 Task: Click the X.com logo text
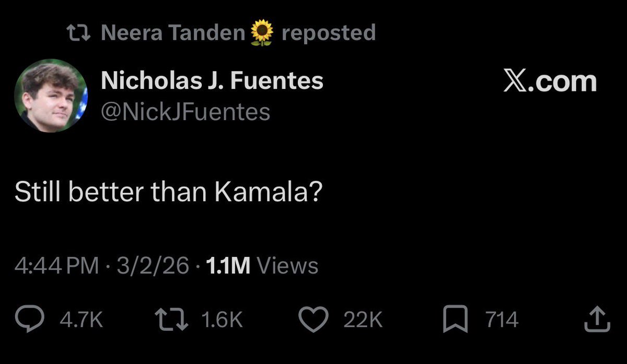pyautogui.click(x=550, y=82)
